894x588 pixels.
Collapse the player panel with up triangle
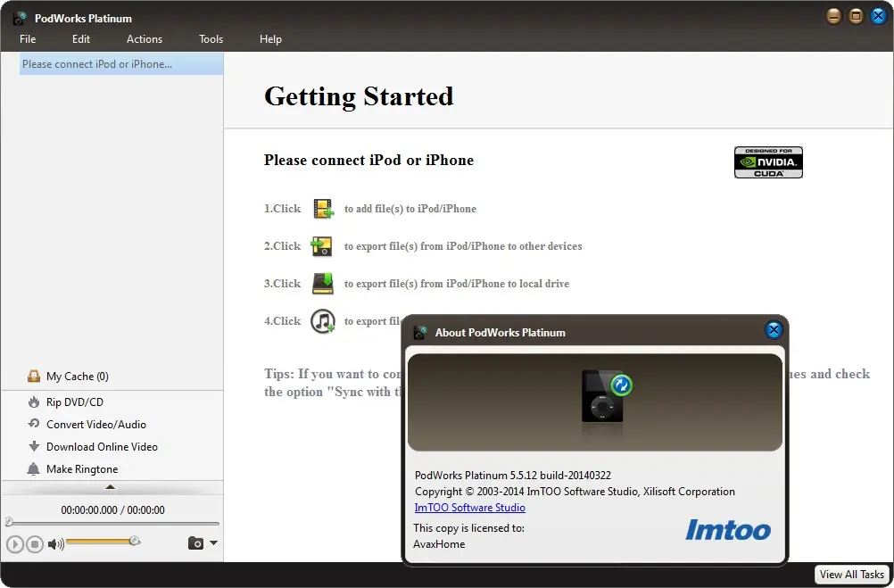111,487
